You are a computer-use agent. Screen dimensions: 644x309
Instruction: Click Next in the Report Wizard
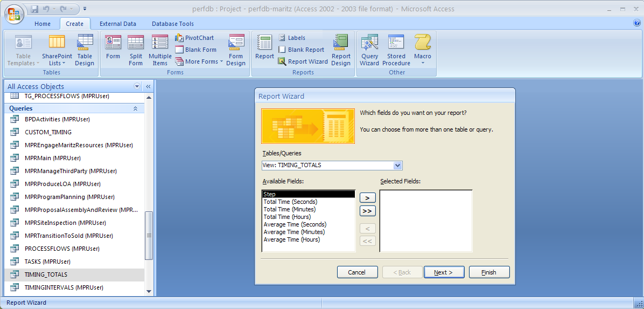[444, 272]
